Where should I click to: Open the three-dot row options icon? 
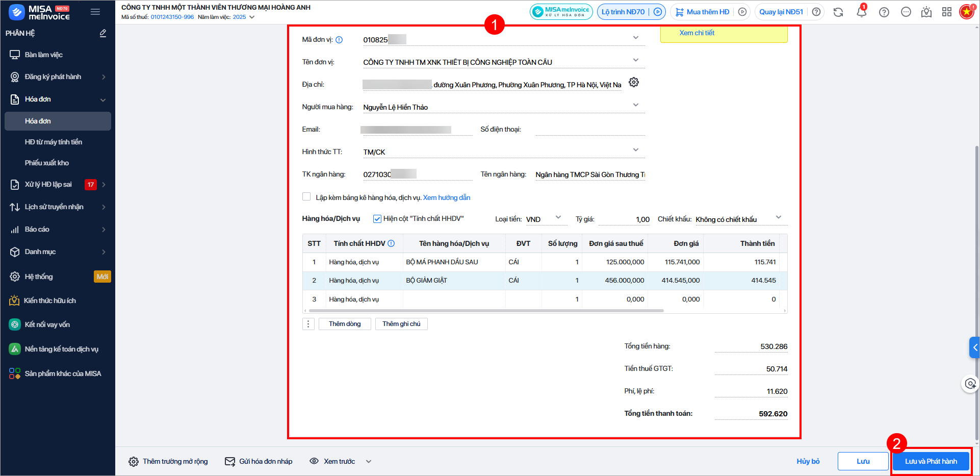click(308, 324)
